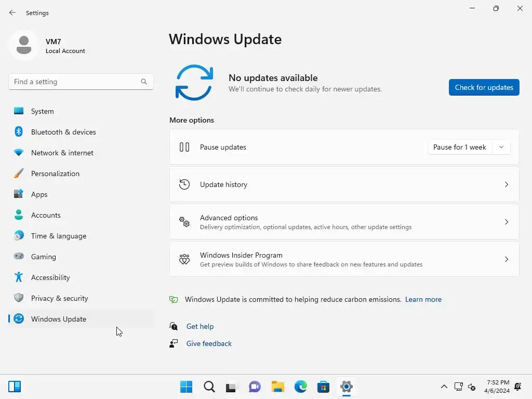
Task: Navigate to Accounts settings
Action: tap(81, 215)
